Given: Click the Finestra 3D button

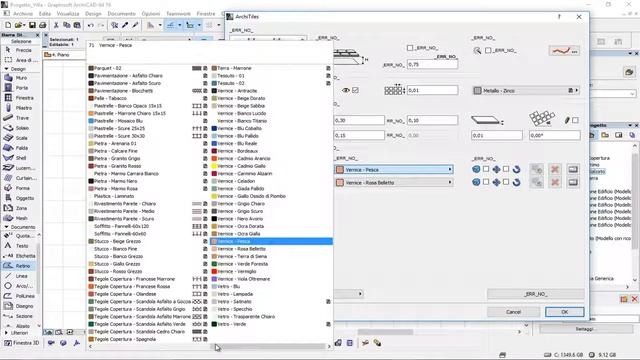Looking at the screenshot, I should 22,343.
